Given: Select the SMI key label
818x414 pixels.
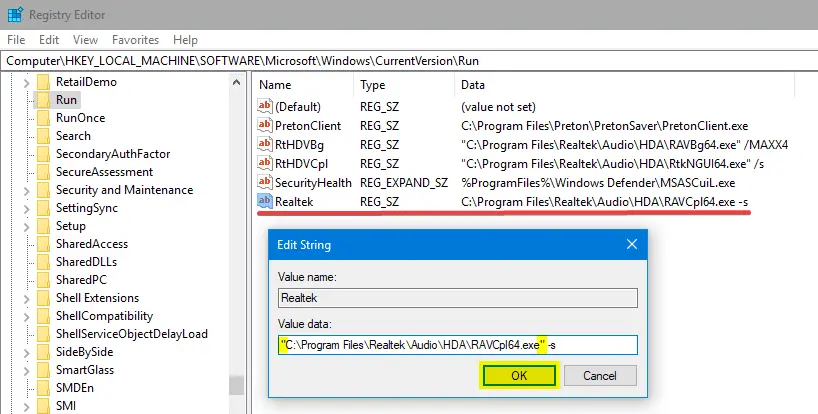Looking at the screenshot, I should (66, 406).
